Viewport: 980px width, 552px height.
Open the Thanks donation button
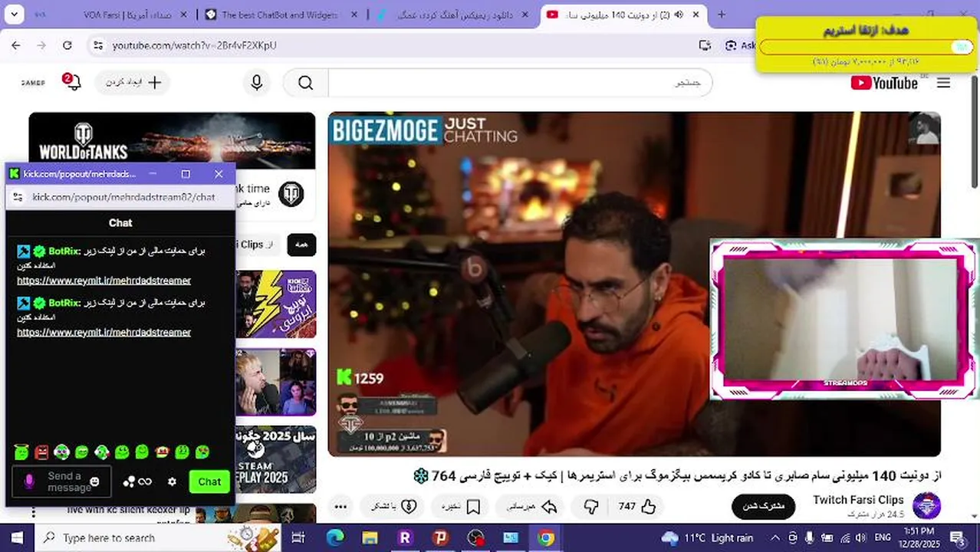[x=394, y=506]
